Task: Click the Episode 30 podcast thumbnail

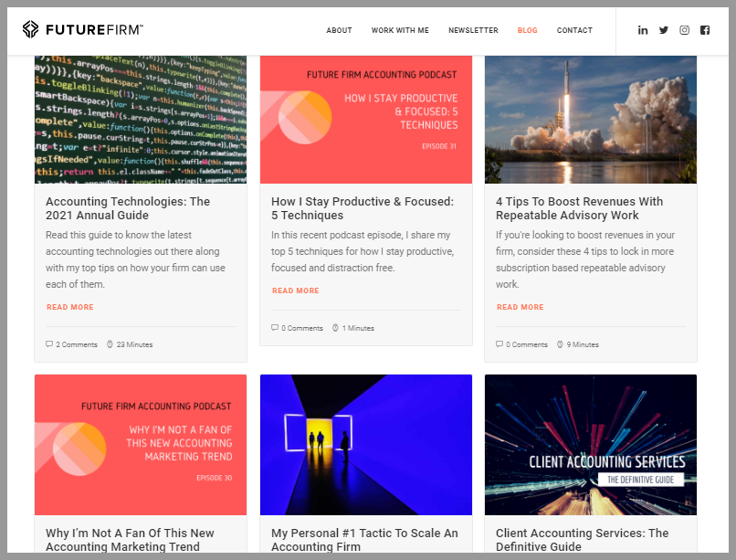Action: coord(141,445)
